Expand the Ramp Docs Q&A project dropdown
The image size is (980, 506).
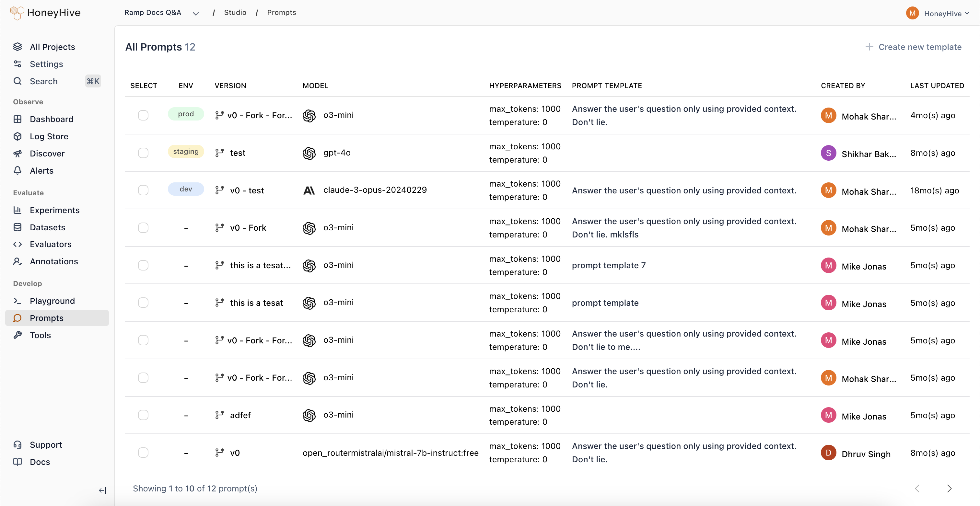(x=195, y=13)
